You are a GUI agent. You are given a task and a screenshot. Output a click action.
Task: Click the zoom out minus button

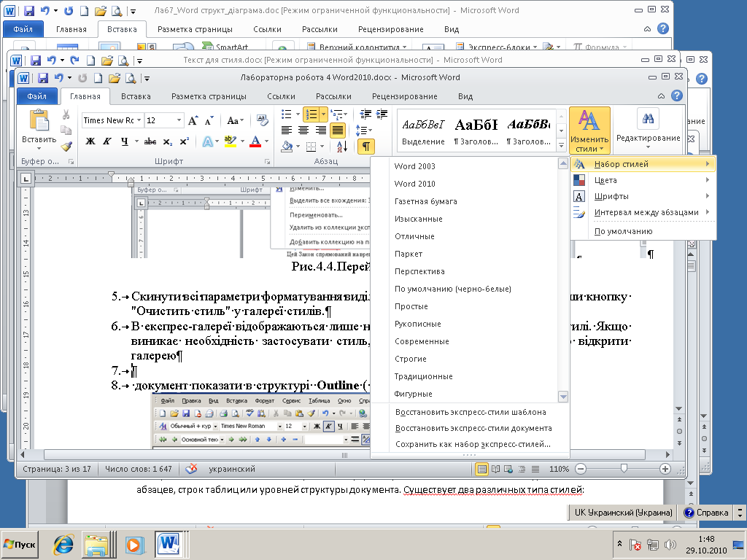(581, 469)
